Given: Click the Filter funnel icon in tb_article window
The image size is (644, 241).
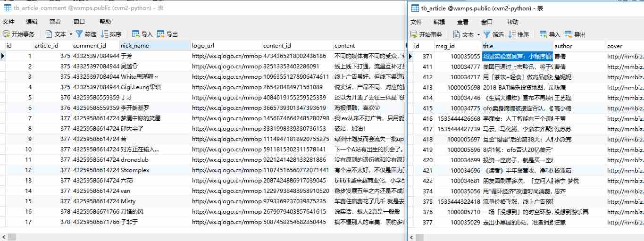Looking at the screenshot, I should [487, 34].
